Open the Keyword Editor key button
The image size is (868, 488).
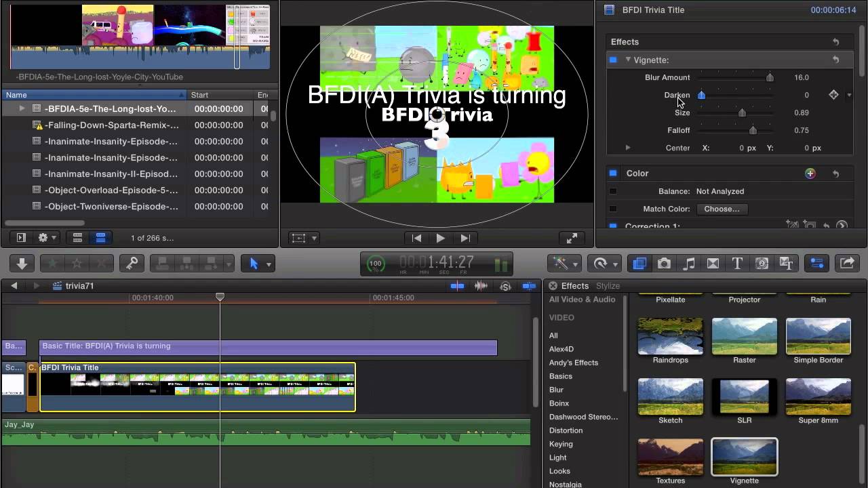pyautogui.click(x=130, y=264)
